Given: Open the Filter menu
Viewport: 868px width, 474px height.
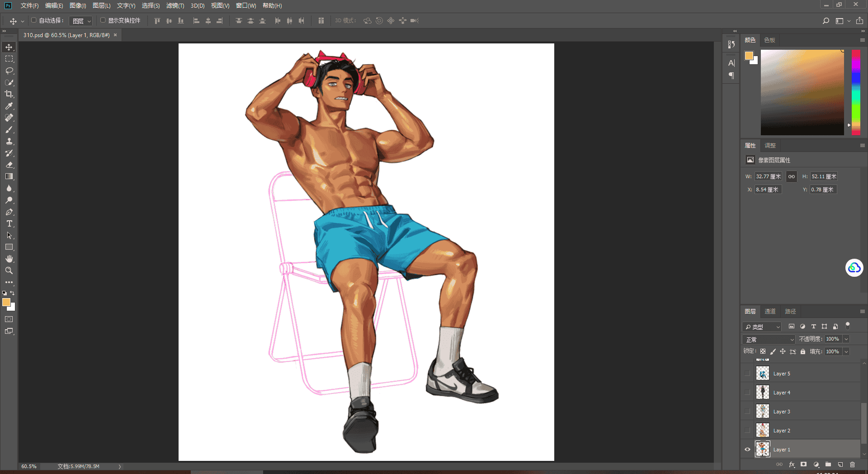Looking at the screenshot, I should (175, 5).
